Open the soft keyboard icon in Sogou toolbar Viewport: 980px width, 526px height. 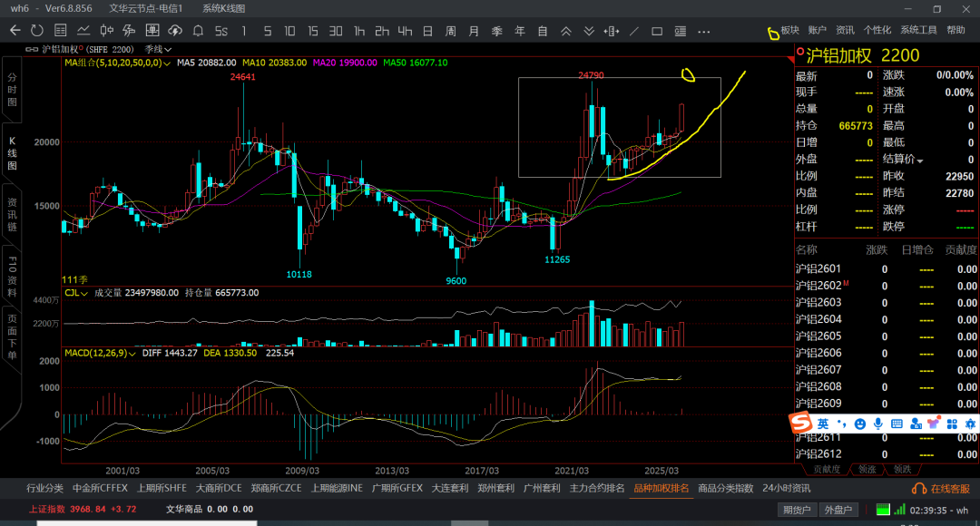[897, 424]
